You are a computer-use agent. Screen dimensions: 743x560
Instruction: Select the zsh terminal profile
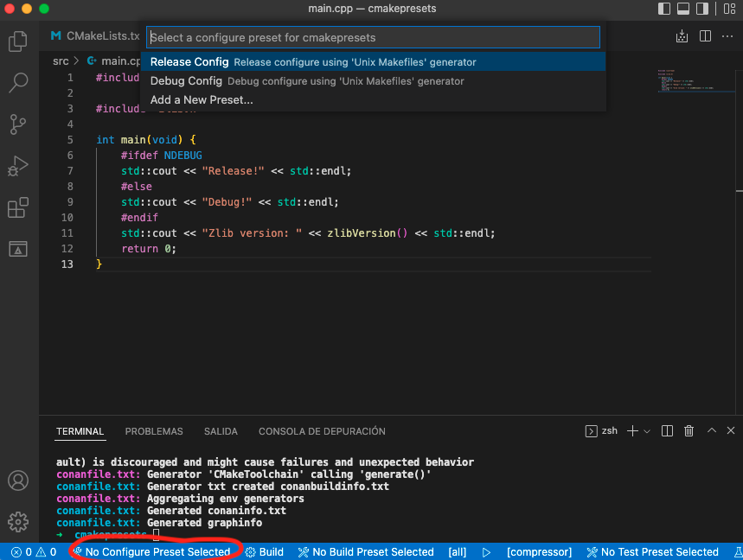click(602, 430)
